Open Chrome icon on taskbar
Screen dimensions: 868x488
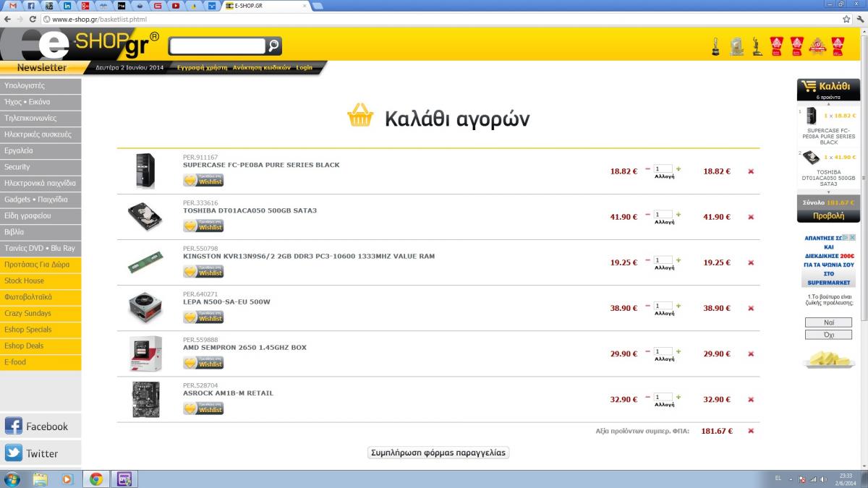pyautogui.click(x=95, y=479)
